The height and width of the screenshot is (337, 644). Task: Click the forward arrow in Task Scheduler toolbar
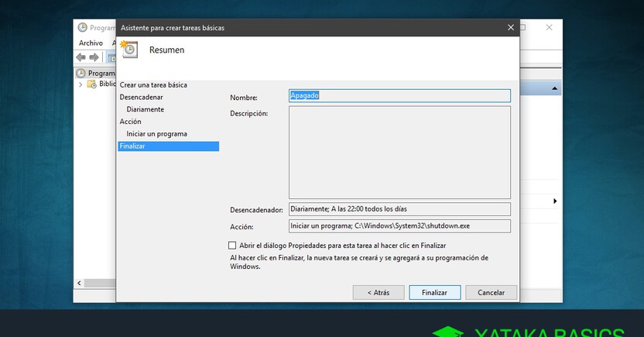tap(94, 57)
